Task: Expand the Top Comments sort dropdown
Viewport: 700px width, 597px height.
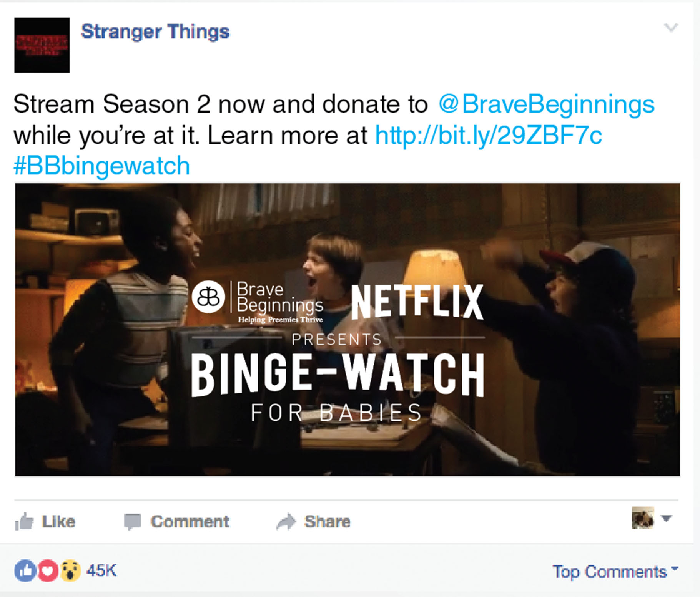Action: click(615, 572)
